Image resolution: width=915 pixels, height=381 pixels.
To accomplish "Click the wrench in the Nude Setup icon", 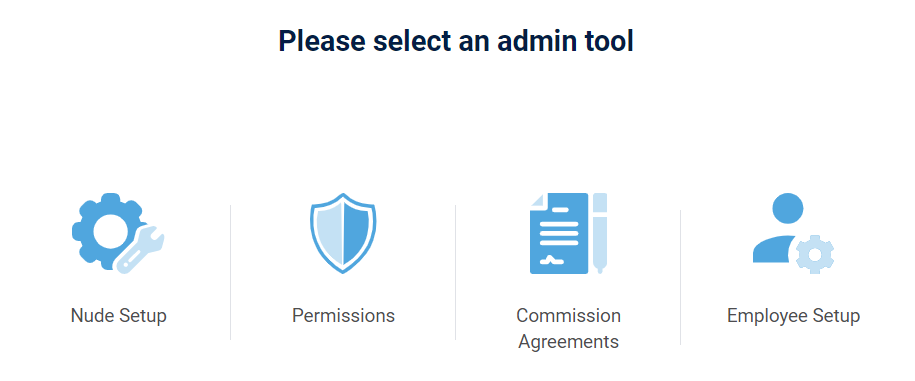I will point(141,250).
